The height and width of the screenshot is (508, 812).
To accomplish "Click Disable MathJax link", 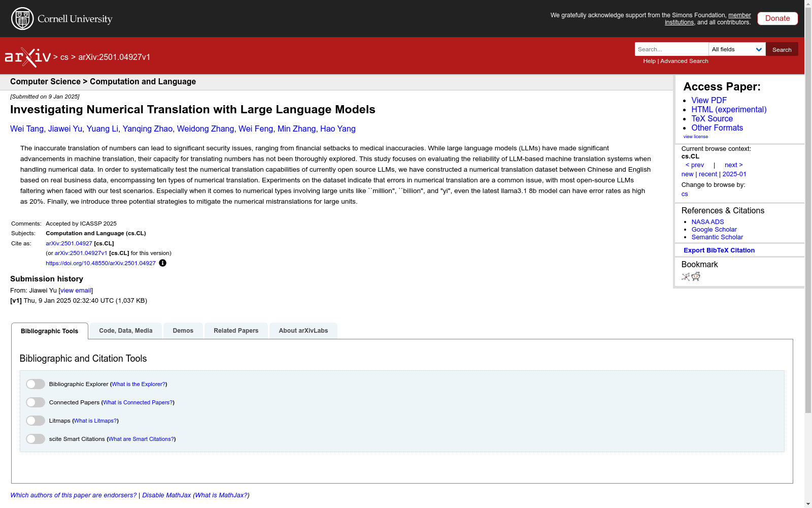I will pyautogui.click(x=166, y=495).
